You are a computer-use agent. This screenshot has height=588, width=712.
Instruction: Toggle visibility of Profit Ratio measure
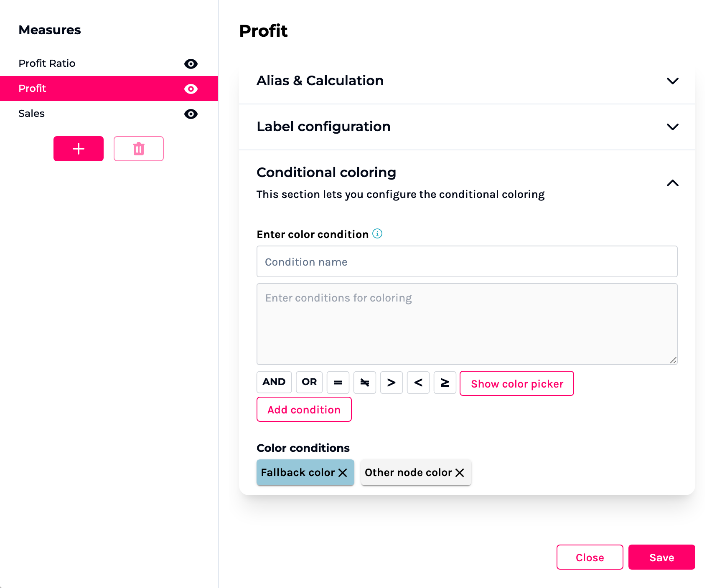(191, 64)
